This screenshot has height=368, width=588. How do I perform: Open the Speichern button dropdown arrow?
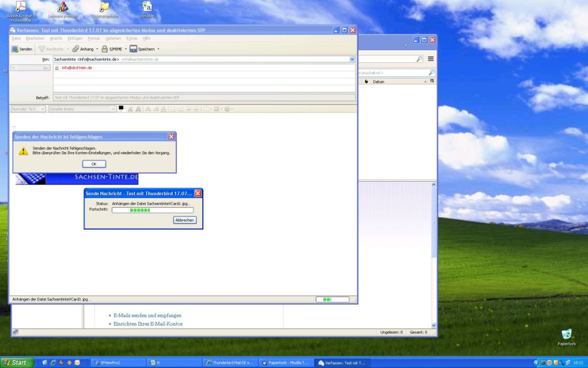click(158, 49)
